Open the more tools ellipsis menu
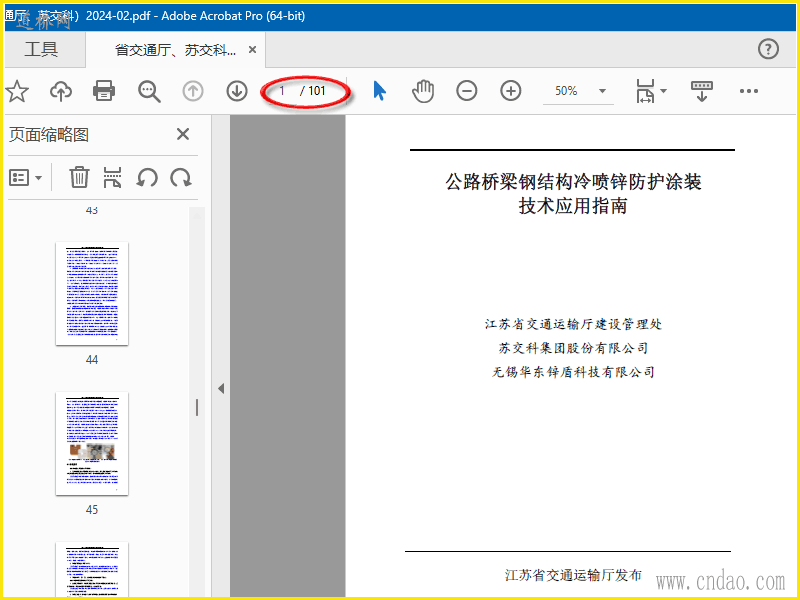 click(x=748, y=91)
